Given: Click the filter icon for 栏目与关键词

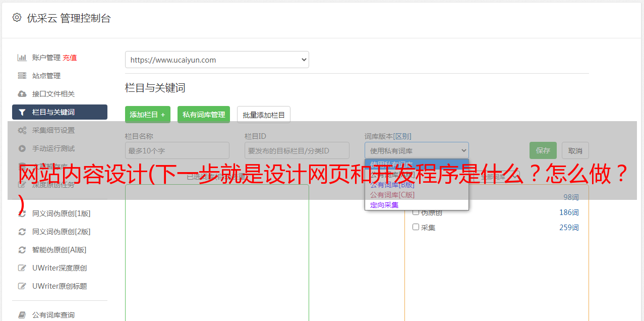Looking at the screenshot, I should 22,112.
